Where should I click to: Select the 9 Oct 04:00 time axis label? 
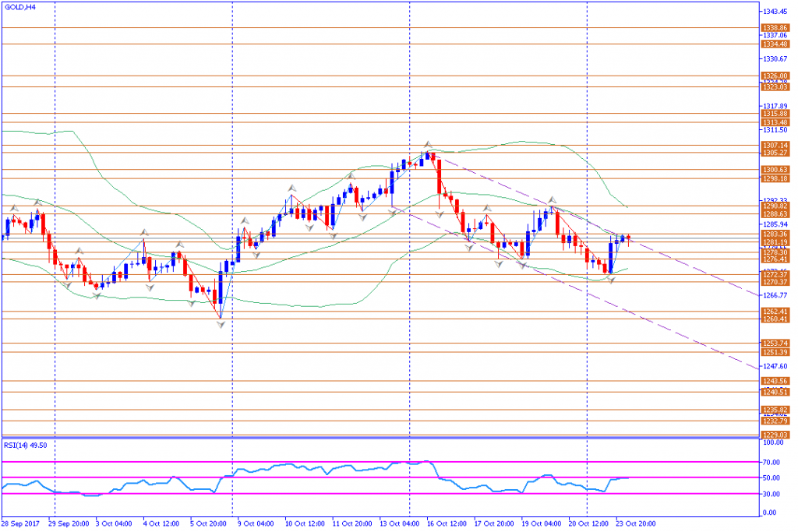click(x=256, y=523)
